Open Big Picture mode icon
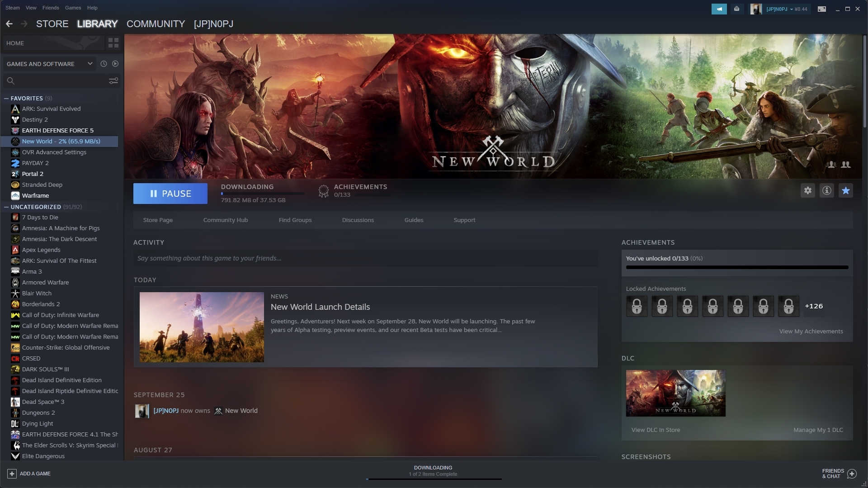 (821, 9)
